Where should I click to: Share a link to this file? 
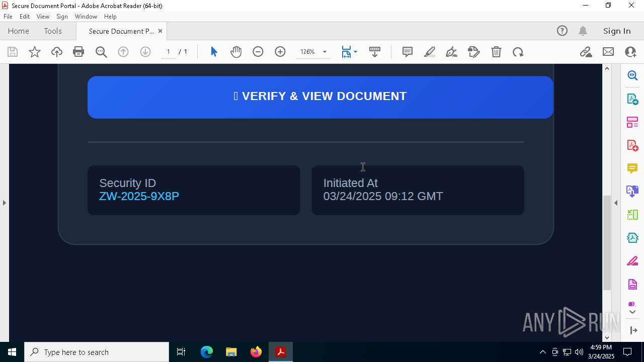click(x=586, y=52)
